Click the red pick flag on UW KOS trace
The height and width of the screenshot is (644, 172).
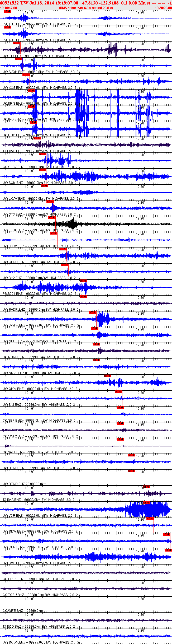(26, 75)
